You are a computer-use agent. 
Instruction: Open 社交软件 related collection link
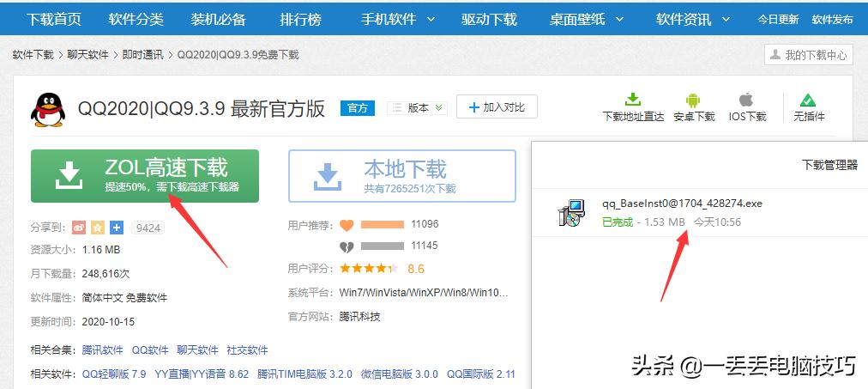247,350
